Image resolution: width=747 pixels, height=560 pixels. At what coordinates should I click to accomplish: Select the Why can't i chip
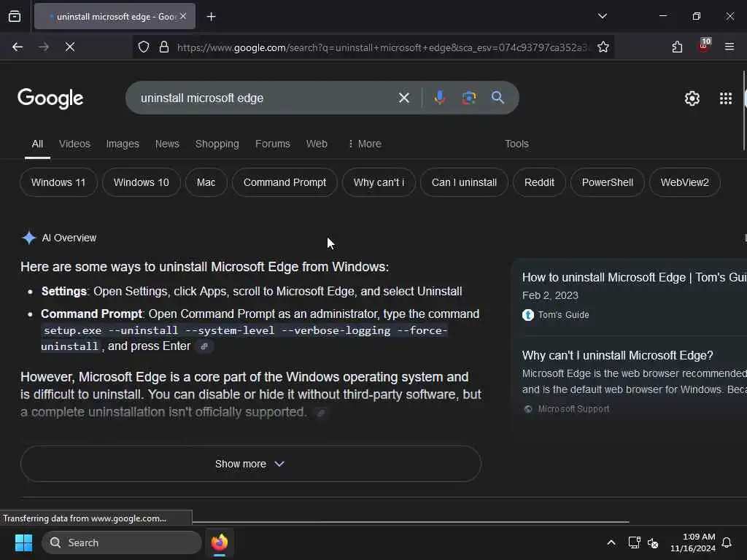click(x=379, y=182)
